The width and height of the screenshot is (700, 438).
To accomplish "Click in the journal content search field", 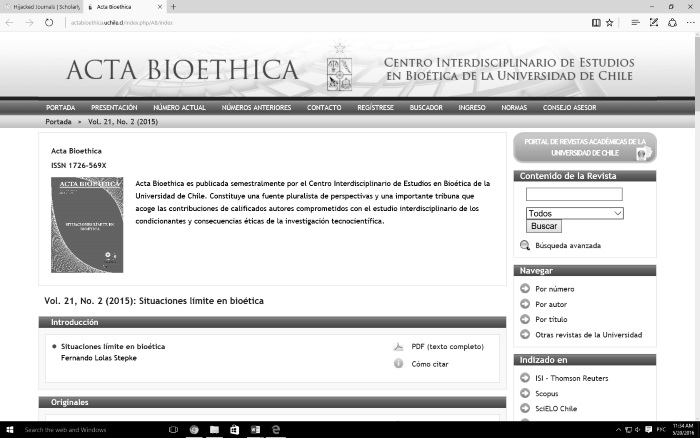I will (x=574, y=194).
